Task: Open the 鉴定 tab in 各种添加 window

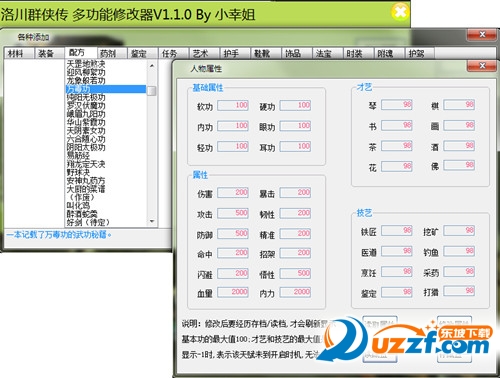Action: coord(143,53)
